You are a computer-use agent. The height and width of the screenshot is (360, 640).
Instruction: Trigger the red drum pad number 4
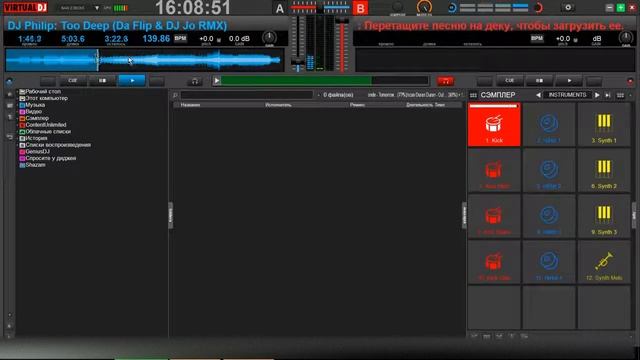click(x=494, y=170)
